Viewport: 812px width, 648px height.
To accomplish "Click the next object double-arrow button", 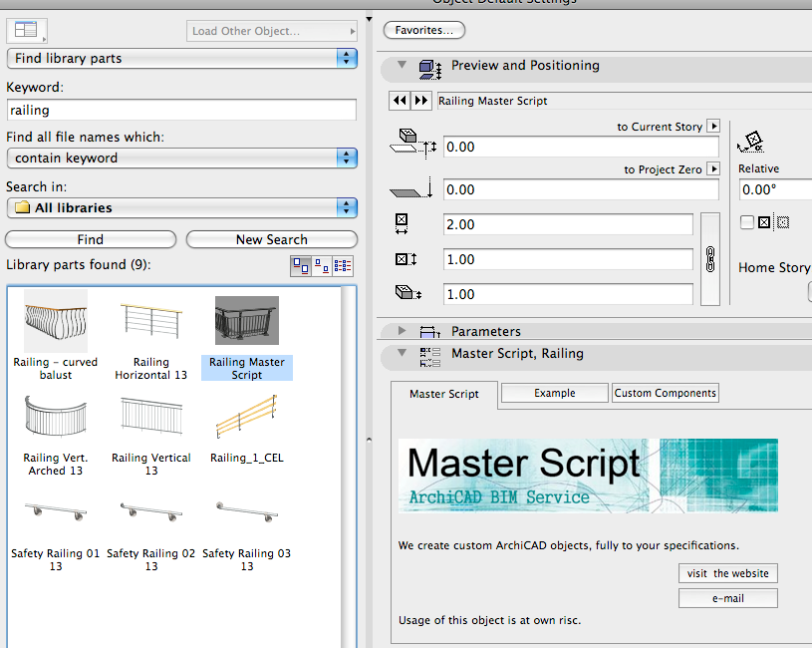I will (421, 101).
